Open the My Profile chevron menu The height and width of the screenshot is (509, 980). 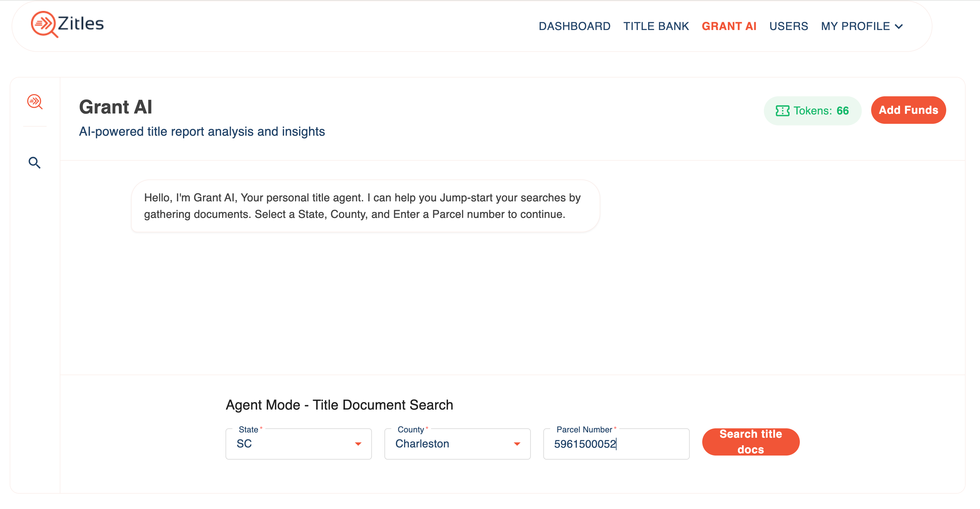[x=899, y=26]
